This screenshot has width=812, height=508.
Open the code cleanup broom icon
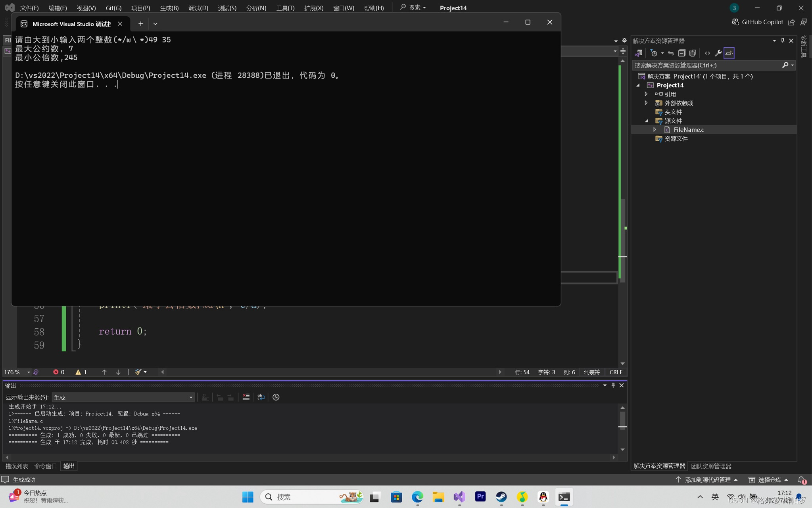point(138,372)
